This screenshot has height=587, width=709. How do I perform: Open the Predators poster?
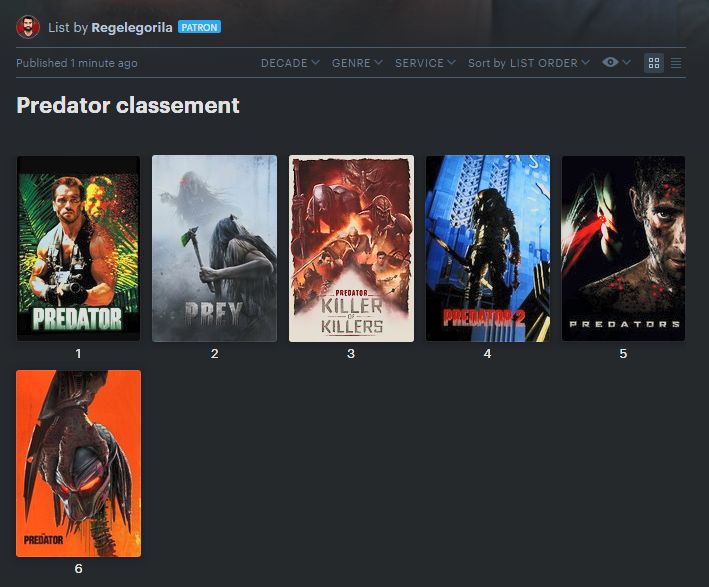coord(624,248)
